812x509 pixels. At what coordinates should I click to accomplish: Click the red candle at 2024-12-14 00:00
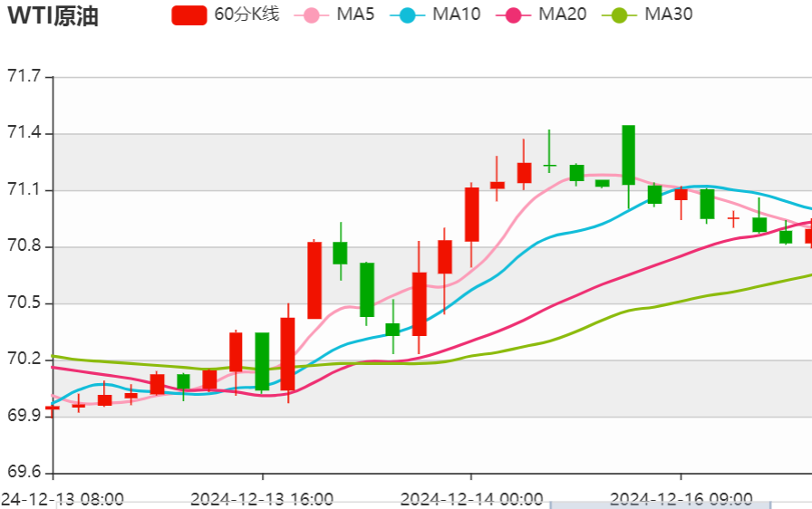(x=472, y=215)
